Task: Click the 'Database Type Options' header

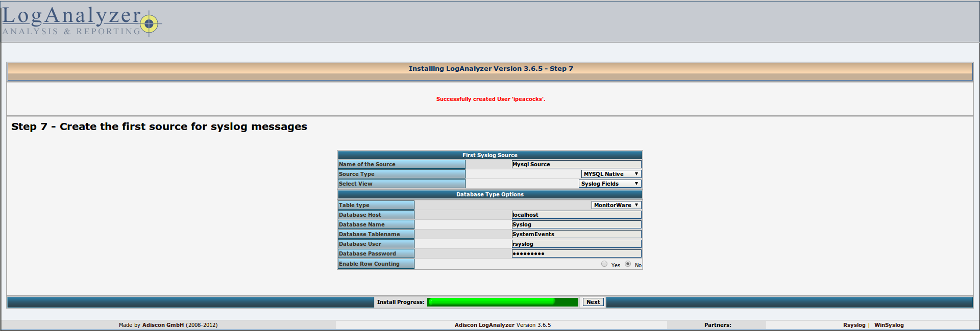Action: tap(490, 194)
